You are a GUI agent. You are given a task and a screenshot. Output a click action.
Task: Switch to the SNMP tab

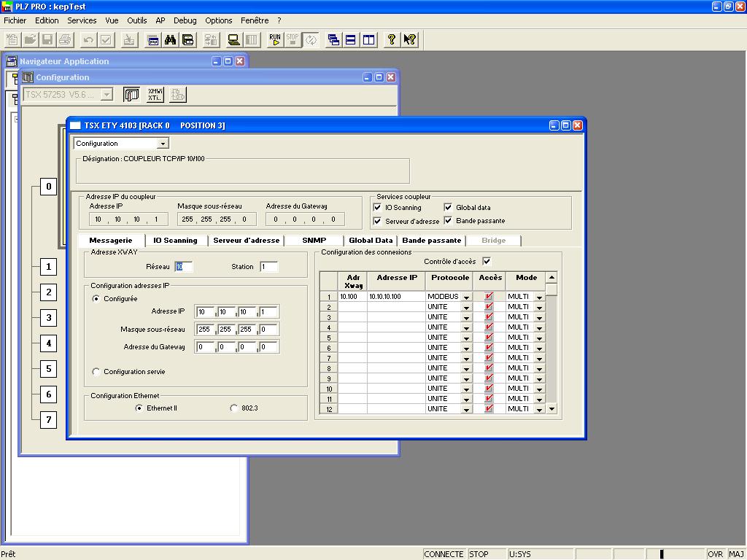coord(313,240)
